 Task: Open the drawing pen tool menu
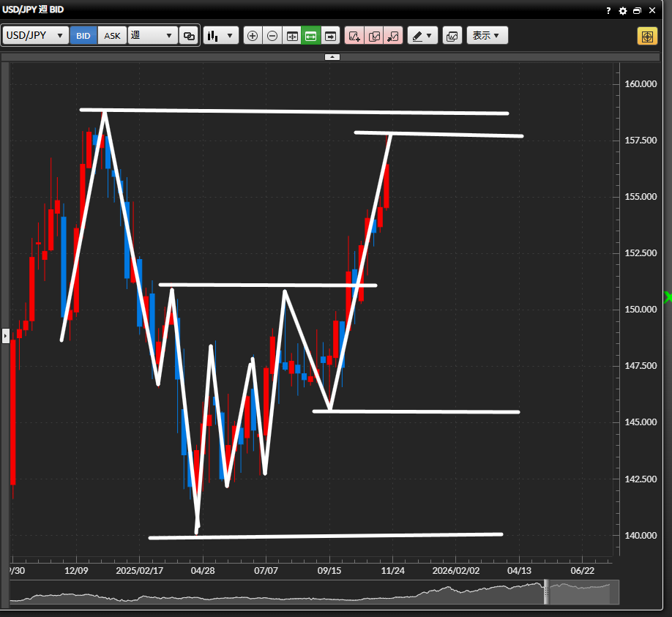tap(422, 36)
